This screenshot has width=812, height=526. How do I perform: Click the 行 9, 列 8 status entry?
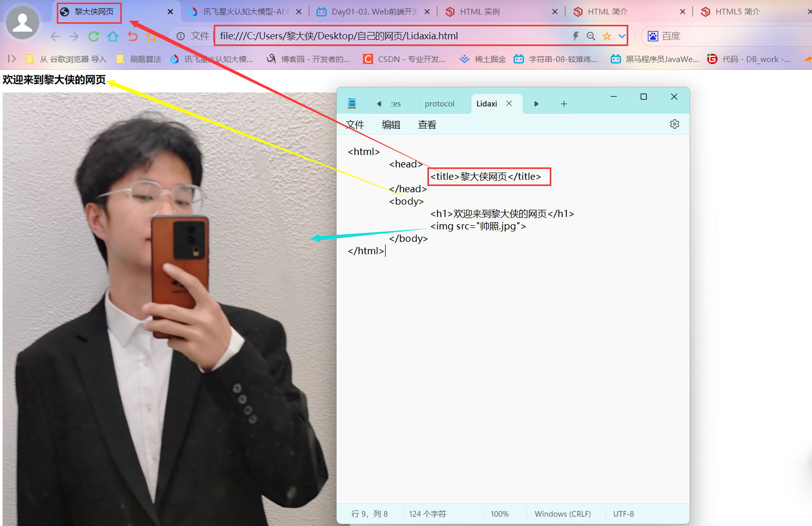(x=370, y=514)
